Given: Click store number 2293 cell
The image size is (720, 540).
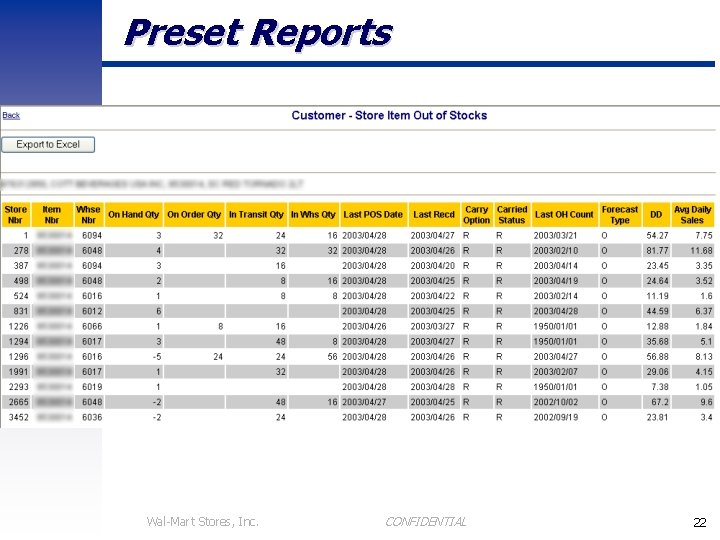Looking at the screenshot, I should (x=16, y=387).
